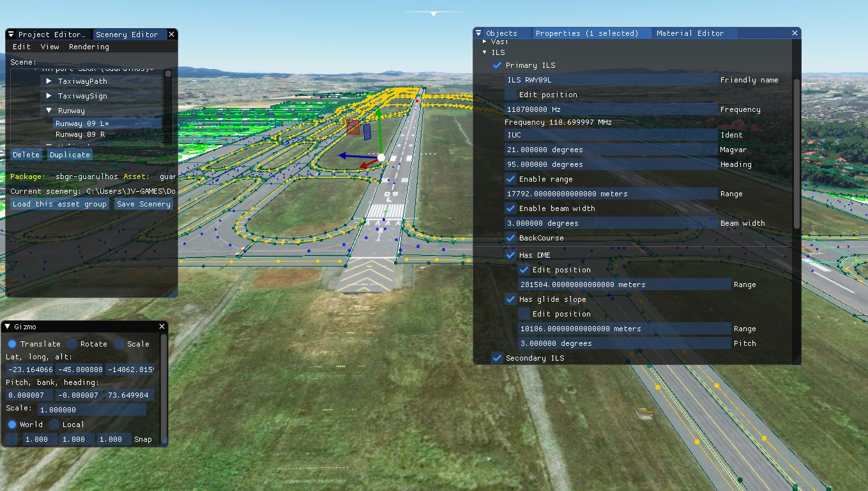Click the red plane gizmo square
This screenshot has height=491, width=868.
(x=353, y=127)
